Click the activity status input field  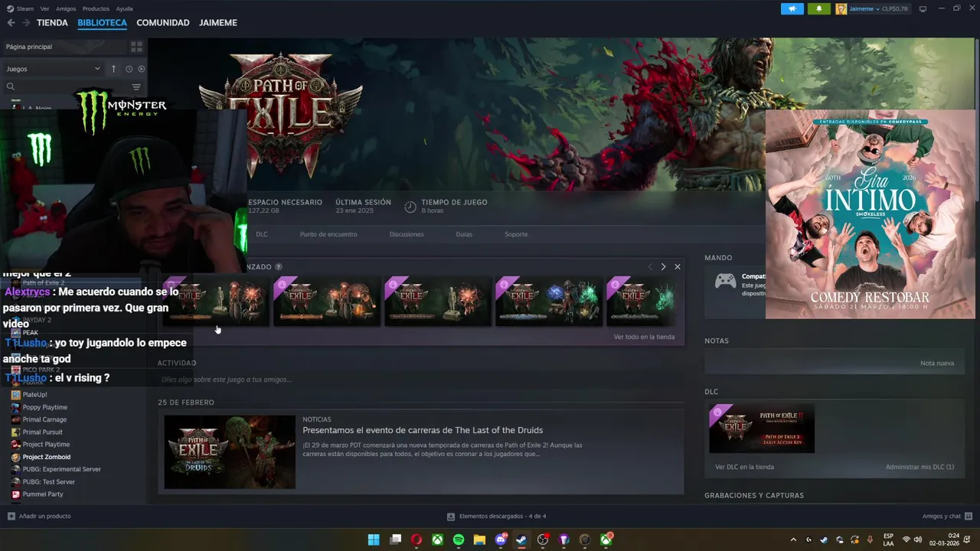[x=420, y=380]
